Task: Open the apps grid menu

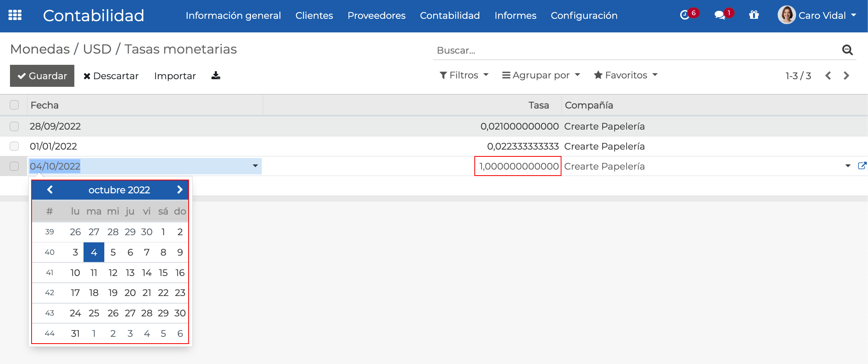Action: click(15, 15)
